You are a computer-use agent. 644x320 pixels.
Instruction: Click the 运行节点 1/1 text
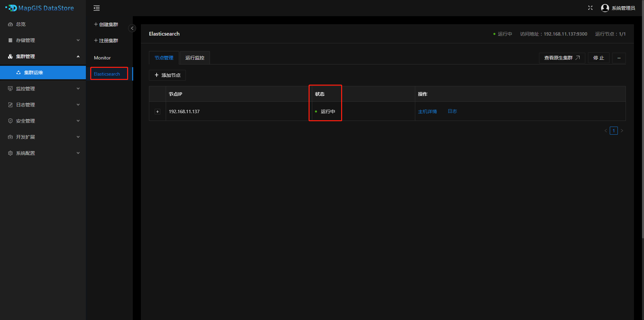(x=610, y=34)
